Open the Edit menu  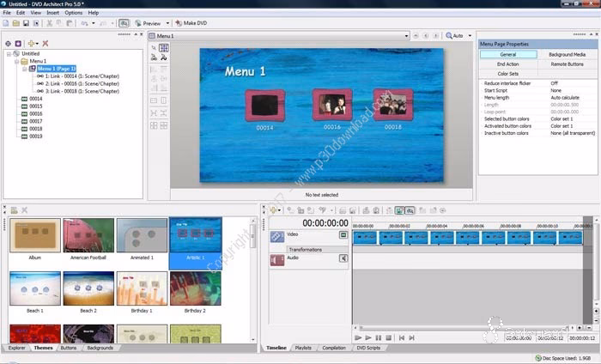click(21, 13)
